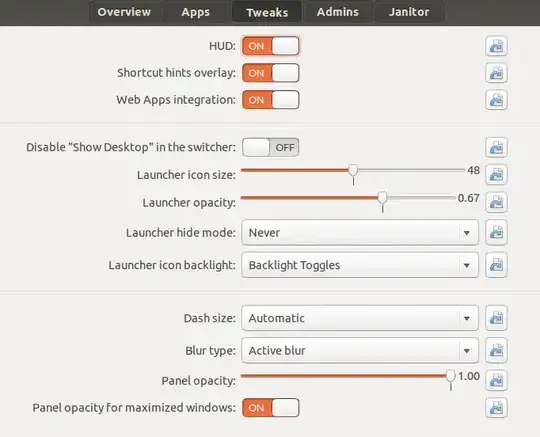Enable Disable Show Desktop in switcher toggle

coord(270,147)
